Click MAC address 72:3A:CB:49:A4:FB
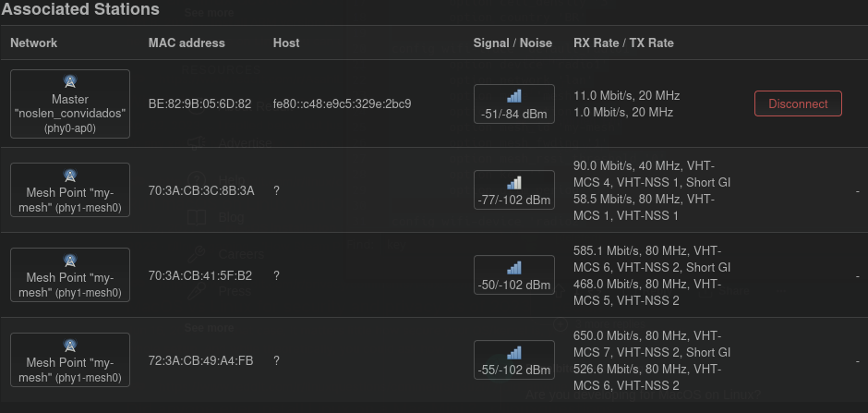Screen dimensions: 868x413 pos(201,361)
